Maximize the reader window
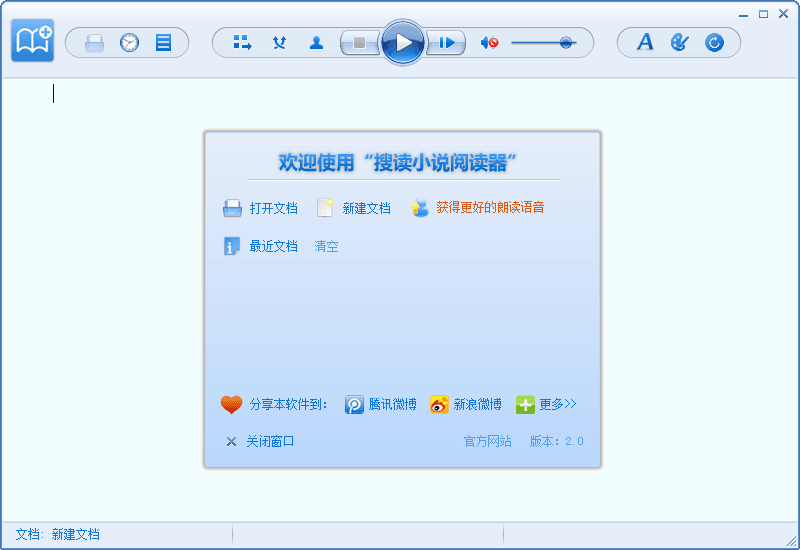This screenshot has width=800, height=550. click(x=763, y=14)
